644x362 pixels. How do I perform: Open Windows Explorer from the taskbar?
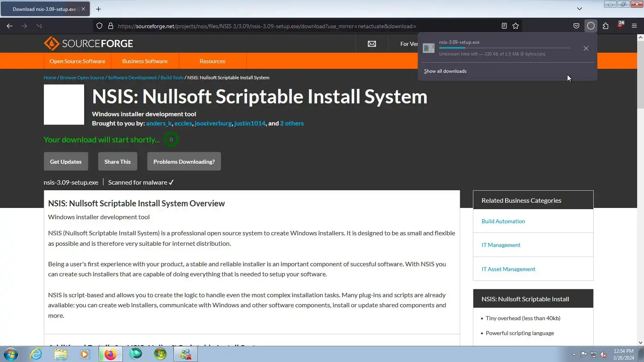(x=61, y=354)
